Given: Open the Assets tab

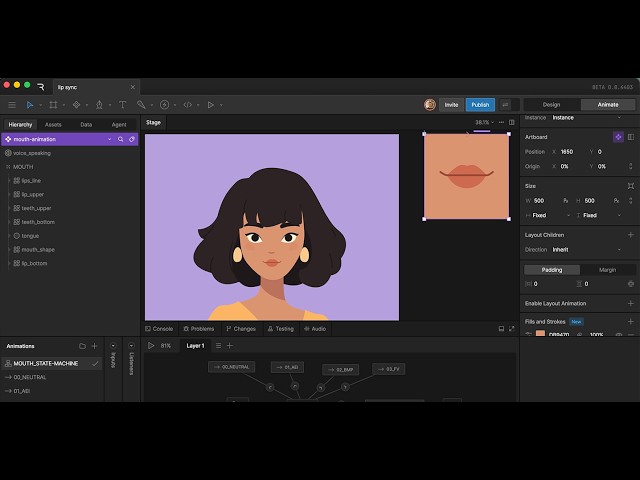Looking at the screenshot, I should [53, 124].
